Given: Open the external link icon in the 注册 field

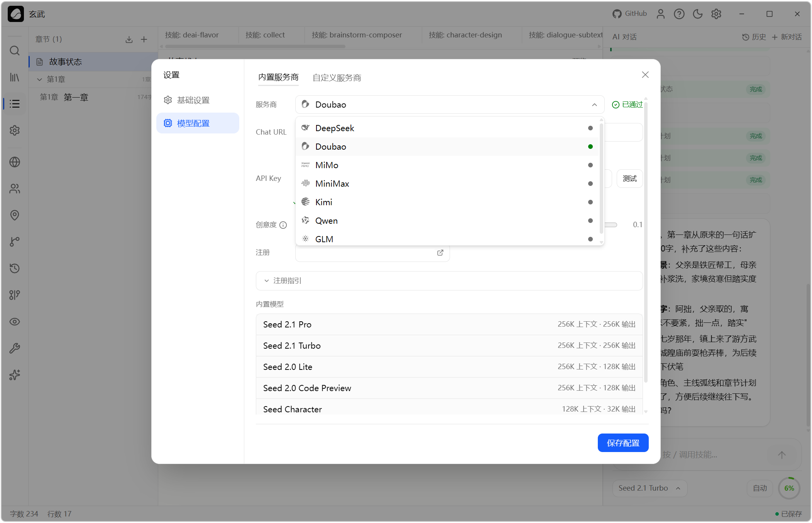Looking at the screenshot, I should 440,253.
